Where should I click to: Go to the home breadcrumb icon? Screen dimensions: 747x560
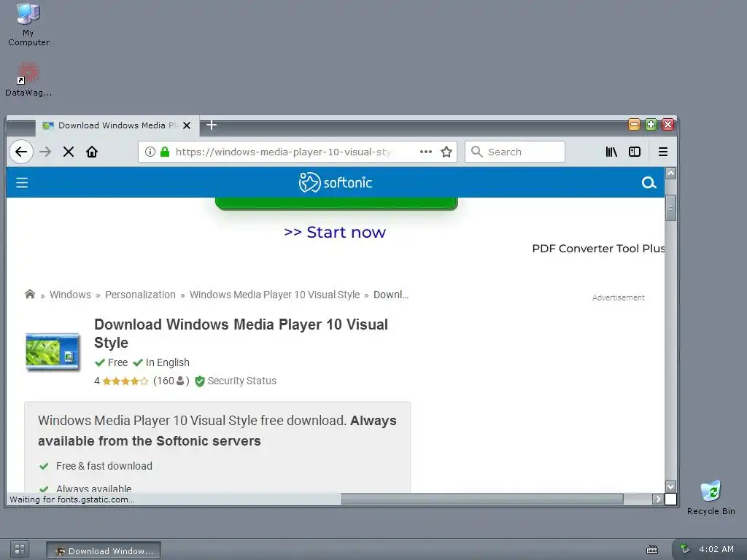coord(29,295)
